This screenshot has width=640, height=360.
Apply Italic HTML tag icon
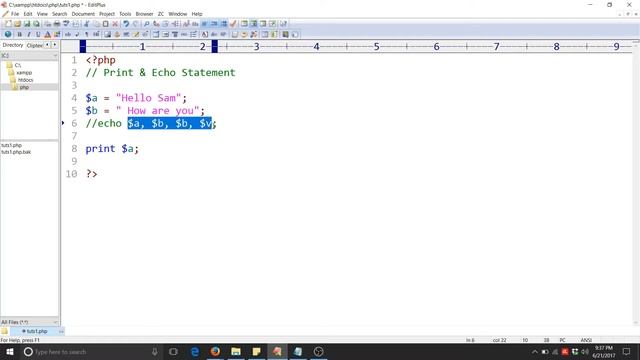tap(29, 34)
